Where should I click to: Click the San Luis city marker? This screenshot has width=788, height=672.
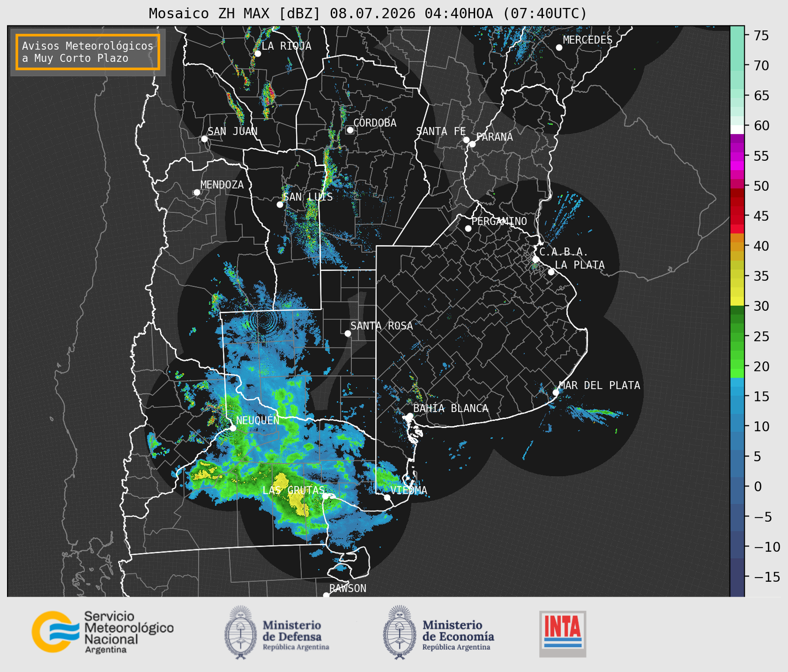[x=280, y=205]
